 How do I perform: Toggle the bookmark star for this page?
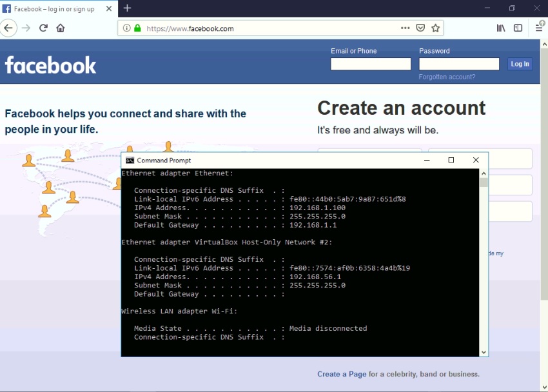coord(435,28)
